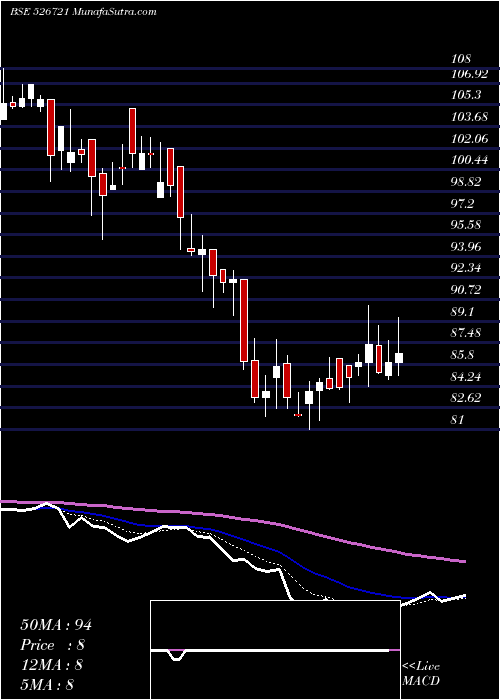500x700 pixels.
Task: Click the last white candle on the right
Action: (x=399, y=358)
